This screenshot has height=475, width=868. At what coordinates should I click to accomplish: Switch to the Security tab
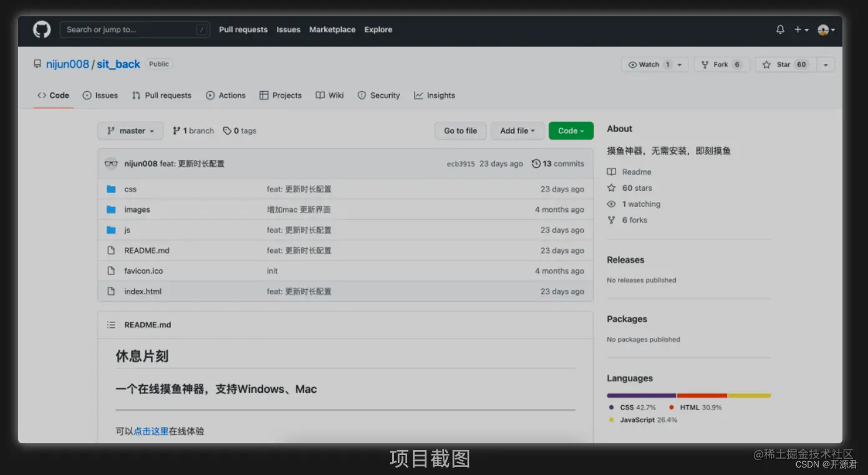point(379,95)
